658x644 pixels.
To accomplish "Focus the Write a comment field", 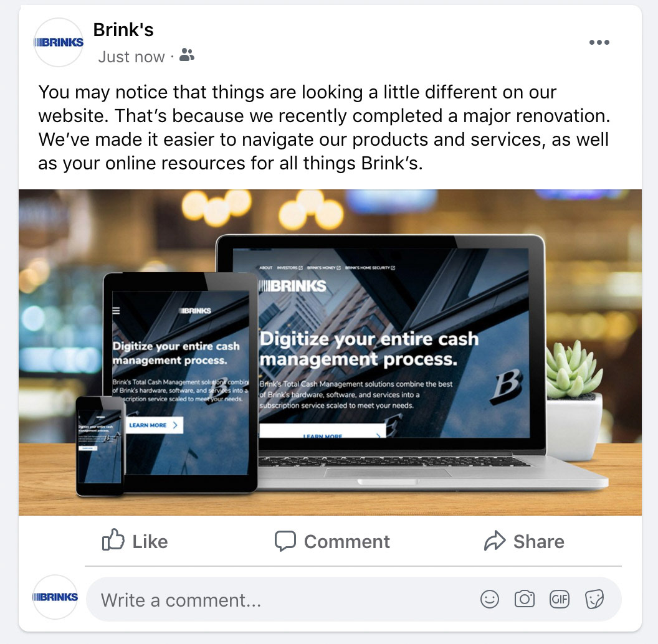I will point(353,600).
